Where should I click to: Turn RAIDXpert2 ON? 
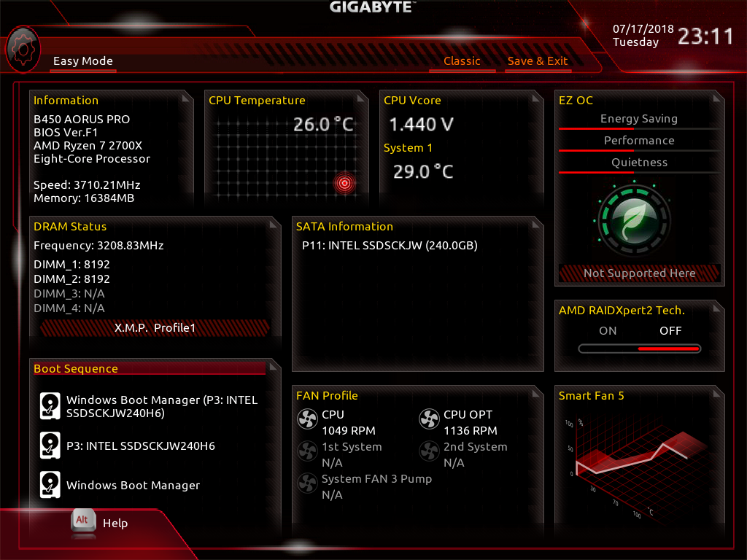608,330
